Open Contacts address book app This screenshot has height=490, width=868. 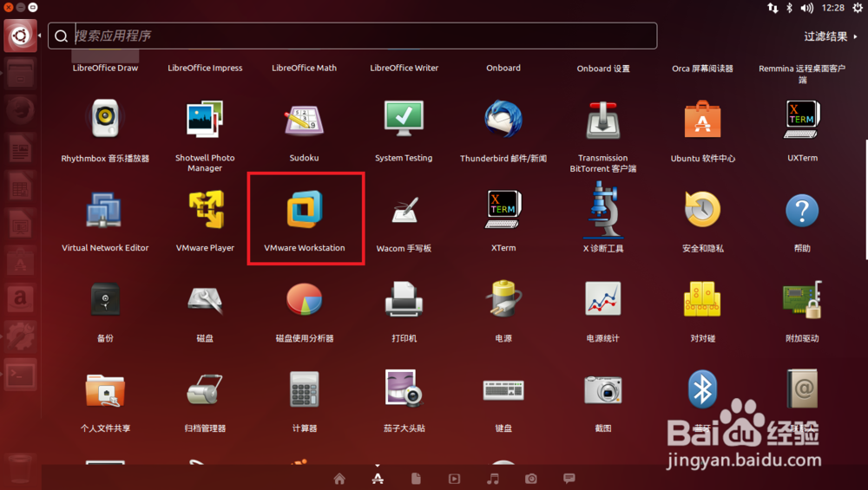tap(802, 389)
